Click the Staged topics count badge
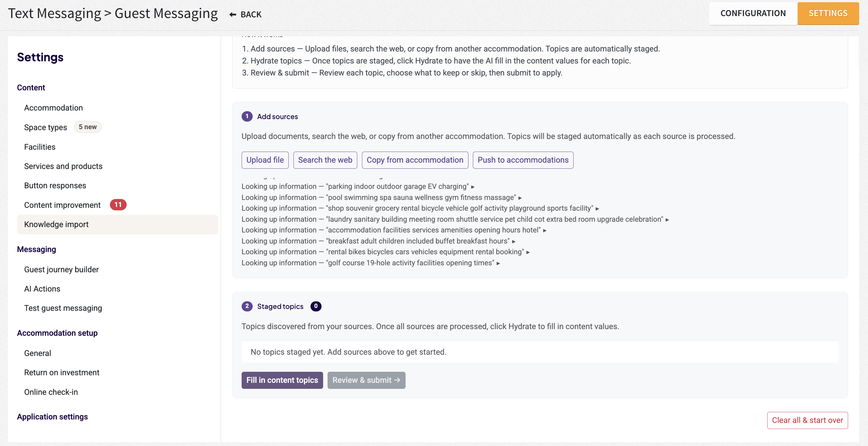Screen dimensions: 868x446 [x=315, y=306]
